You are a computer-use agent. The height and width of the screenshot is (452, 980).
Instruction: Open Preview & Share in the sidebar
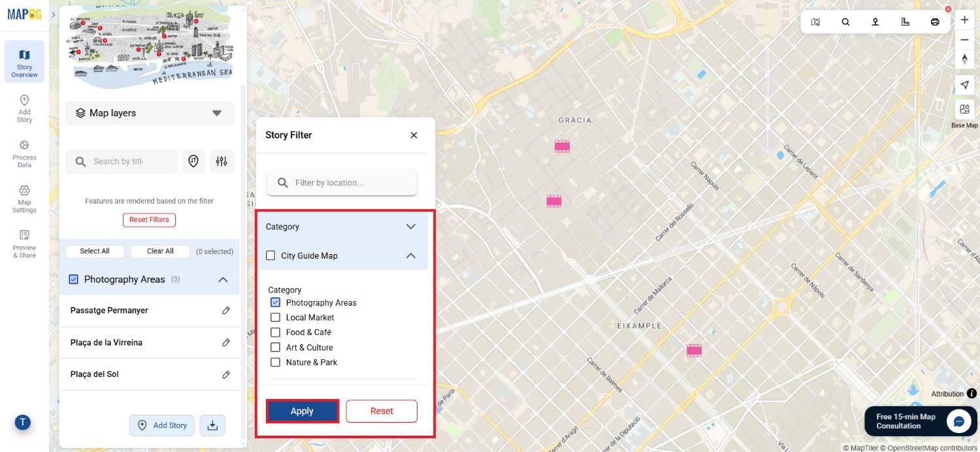pyautogui.click(x=24, y=244)
